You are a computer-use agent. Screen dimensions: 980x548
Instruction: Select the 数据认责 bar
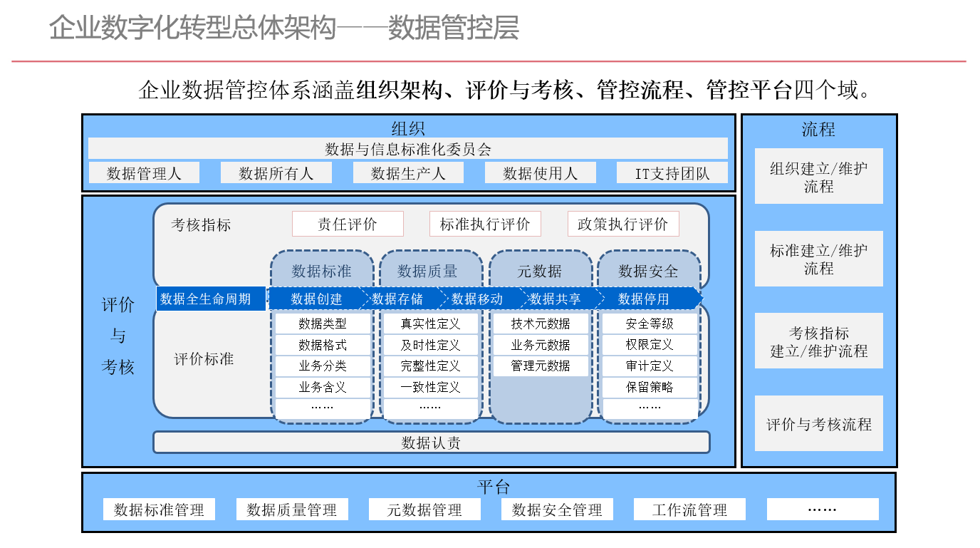(x=432, y=443)
